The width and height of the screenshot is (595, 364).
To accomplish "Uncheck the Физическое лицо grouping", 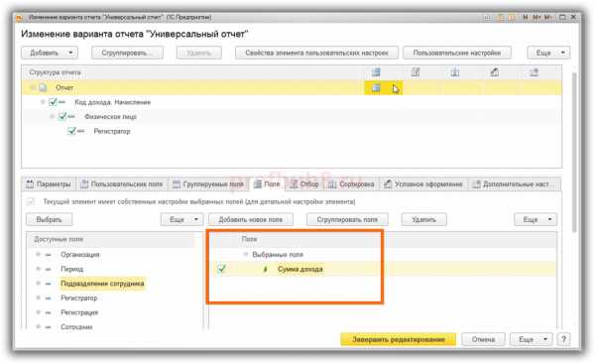I will pos(62,116).
